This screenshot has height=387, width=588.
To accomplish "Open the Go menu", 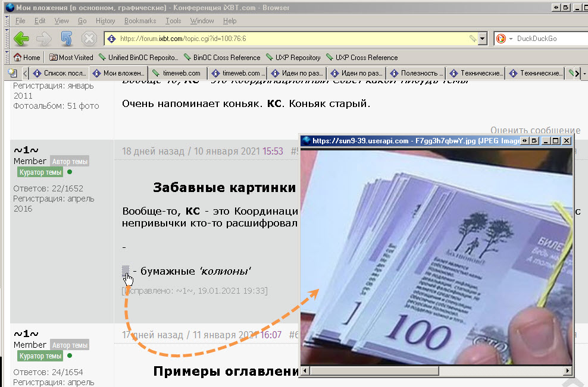I will point(82,21).
